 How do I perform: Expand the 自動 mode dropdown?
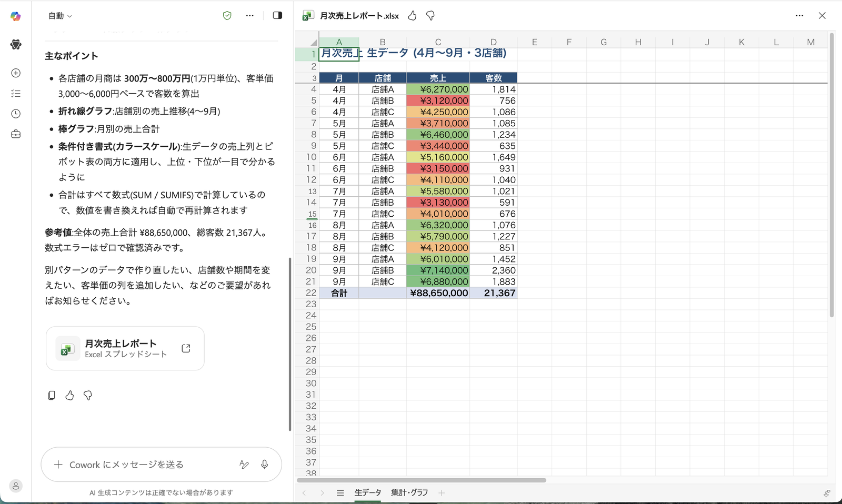(60, 16)
